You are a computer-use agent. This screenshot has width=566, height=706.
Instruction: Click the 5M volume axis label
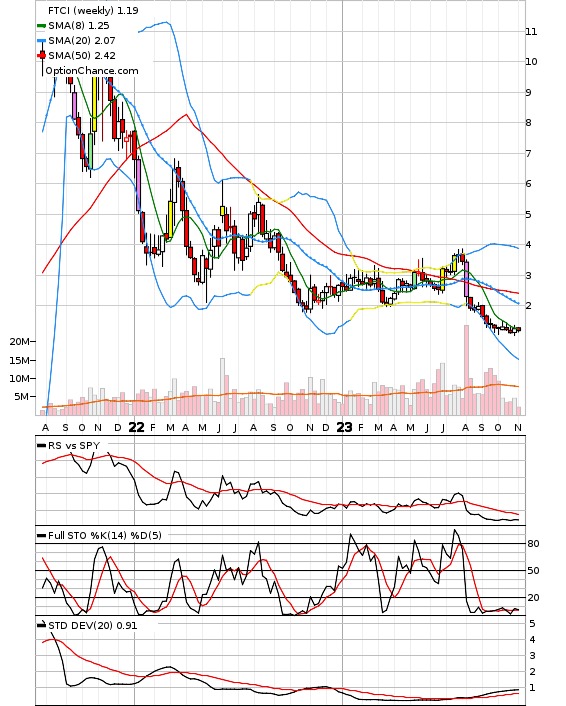[22, 397]
